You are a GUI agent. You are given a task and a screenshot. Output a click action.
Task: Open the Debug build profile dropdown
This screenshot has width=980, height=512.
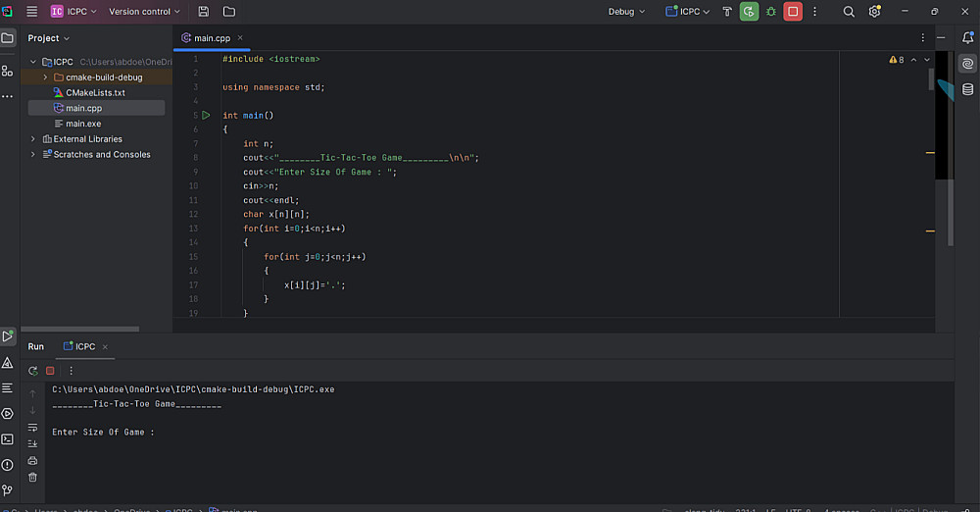click(626, 12)
